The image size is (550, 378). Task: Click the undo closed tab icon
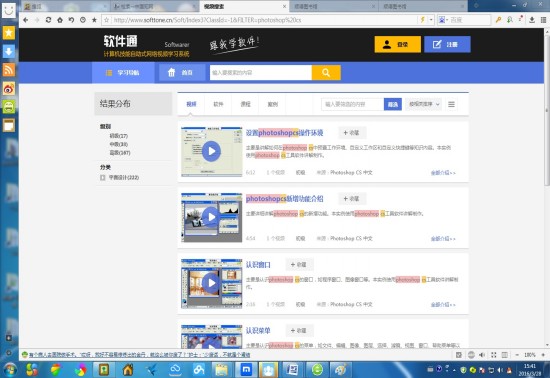71,20
